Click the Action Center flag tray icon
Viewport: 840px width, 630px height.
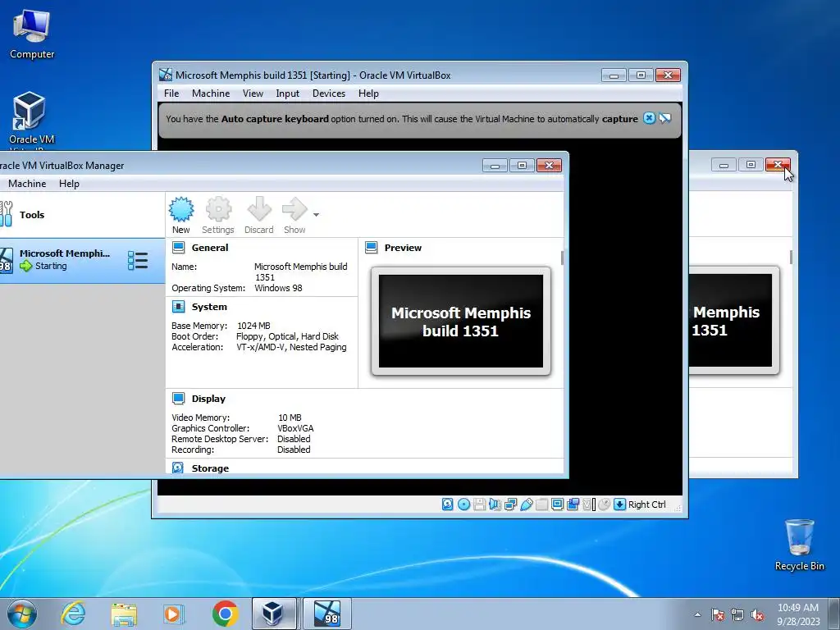click(718, 614)
